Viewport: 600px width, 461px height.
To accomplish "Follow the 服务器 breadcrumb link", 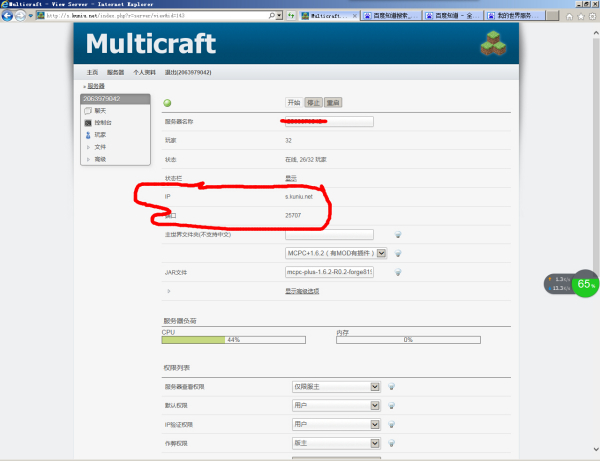I will (96, 86).
